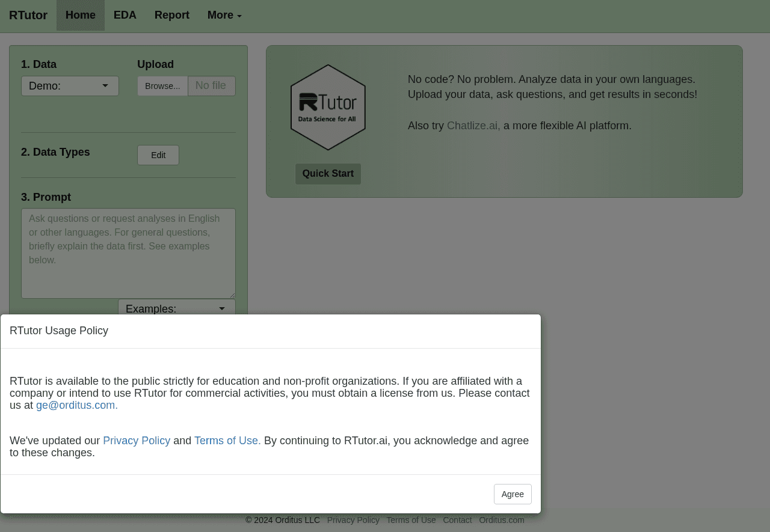This screenshot has height=532, width=770.
Task: Click the Privacy Policy link in the dialog
Action: (137, 441)
